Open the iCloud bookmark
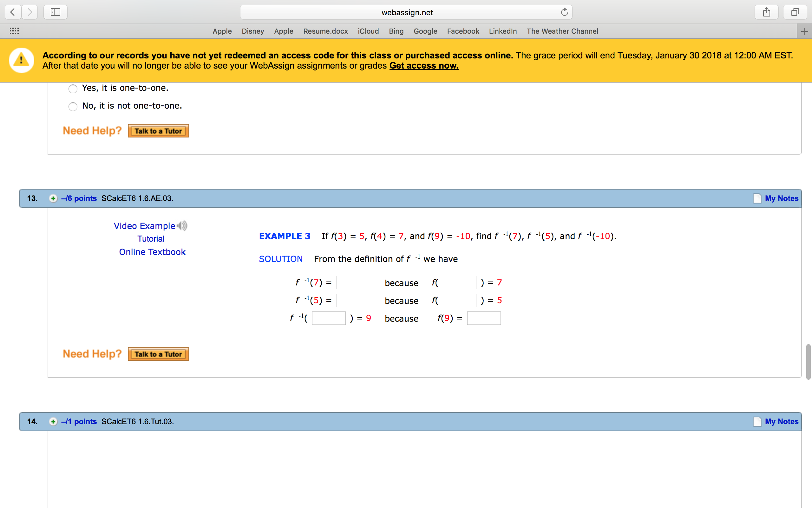Screen dimensions: 812x508 (368, 31)
